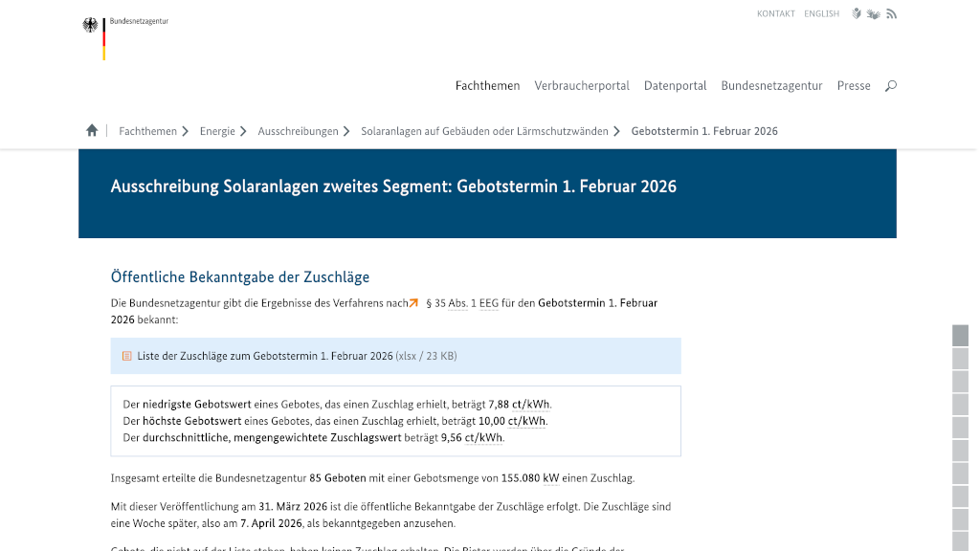Click the external link arrow before § 35
Viewport: 980px width, 551px height.
tap(412, 302)
